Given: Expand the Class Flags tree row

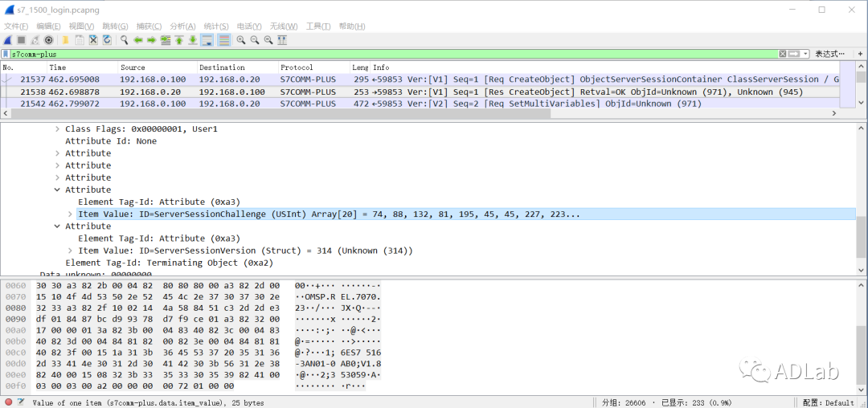Looking at the screenshot, I should pos(57,129).
